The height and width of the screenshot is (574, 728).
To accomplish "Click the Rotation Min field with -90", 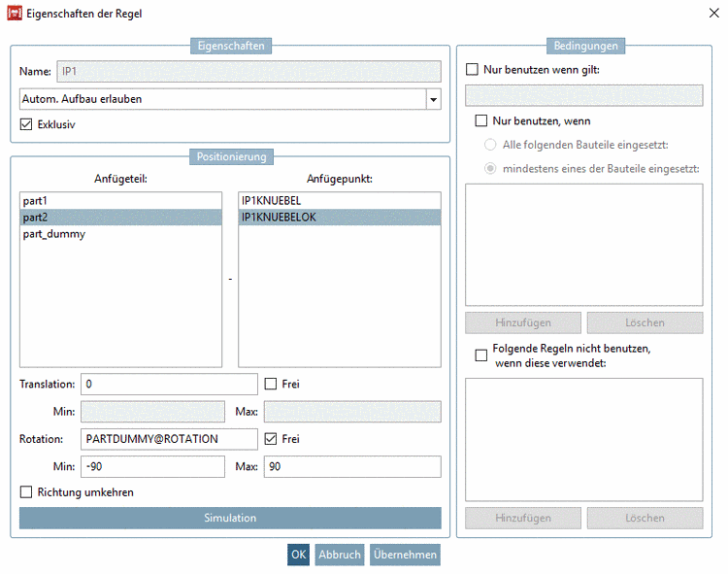I will pos(152,467).
